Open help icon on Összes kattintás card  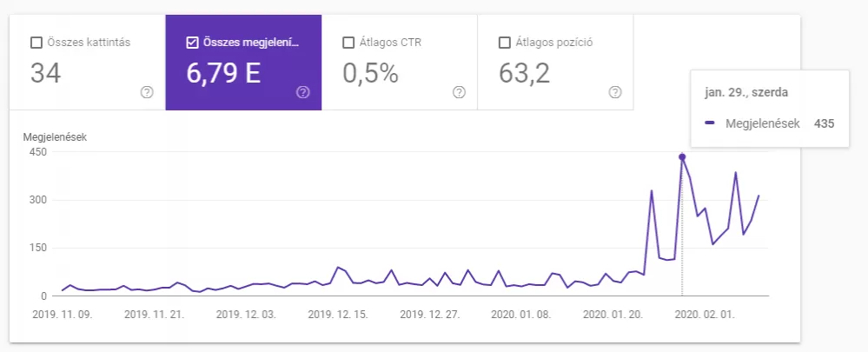(147, 92)
